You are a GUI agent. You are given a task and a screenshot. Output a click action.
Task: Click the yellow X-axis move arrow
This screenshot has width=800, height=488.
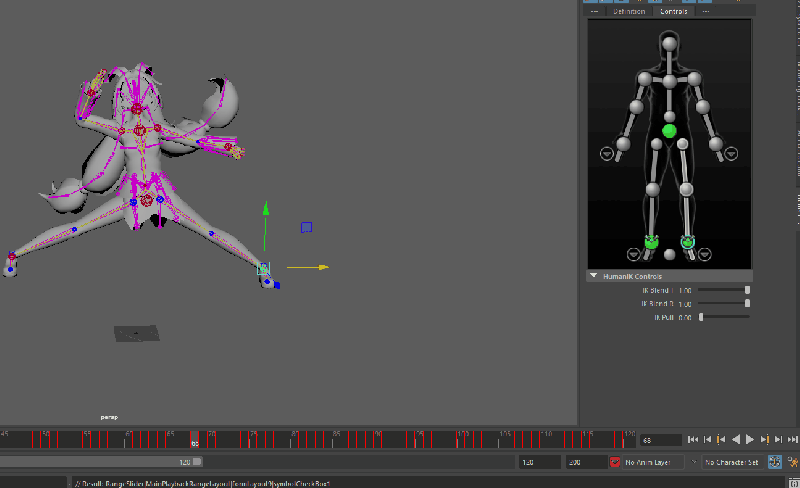(x=322, y=267)
